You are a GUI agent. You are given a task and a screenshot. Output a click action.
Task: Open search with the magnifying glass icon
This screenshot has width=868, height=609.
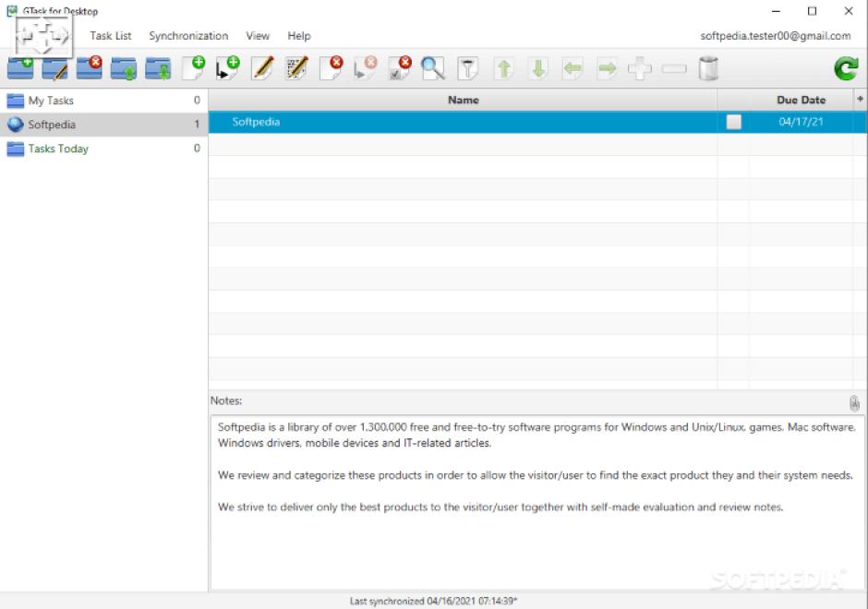pyautogui.click(x=433, y=68)
